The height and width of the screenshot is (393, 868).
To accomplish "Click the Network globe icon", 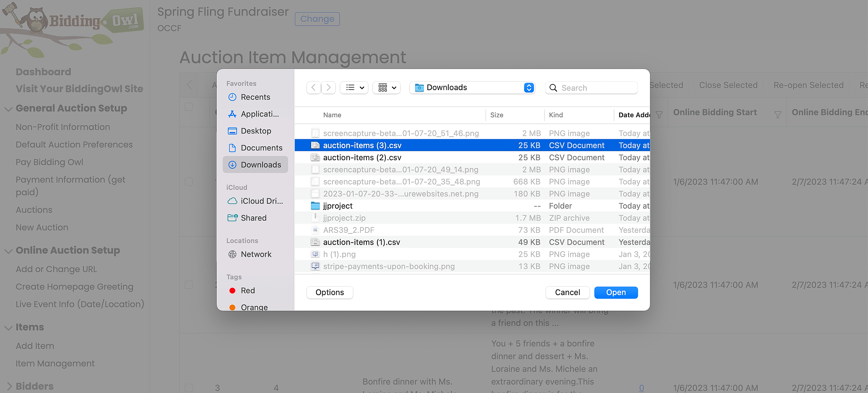I will point(232,254).
